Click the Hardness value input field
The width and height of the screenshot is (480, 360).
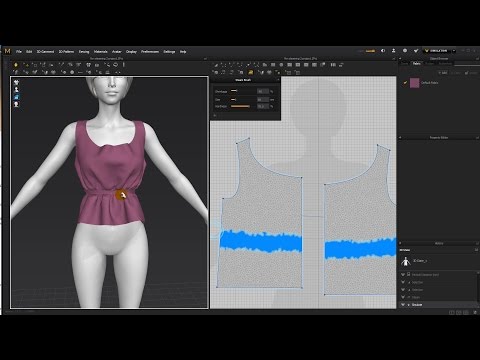click(262, 106)
